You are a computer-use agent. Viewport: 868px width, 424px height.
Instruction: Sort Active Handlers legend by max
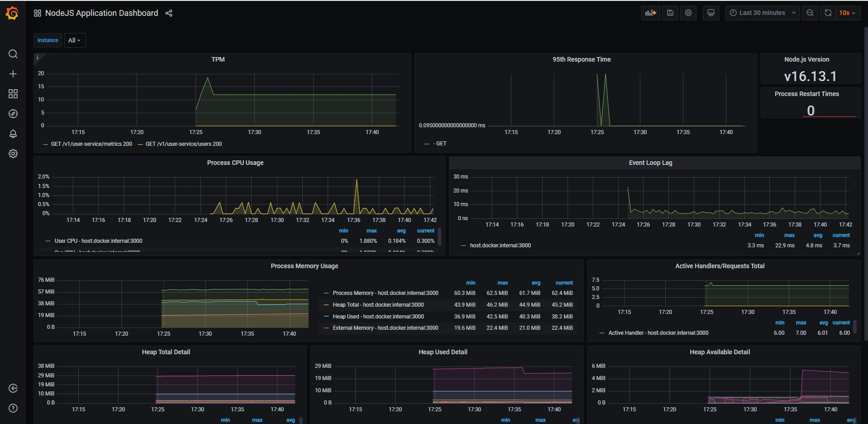[801, 323]
